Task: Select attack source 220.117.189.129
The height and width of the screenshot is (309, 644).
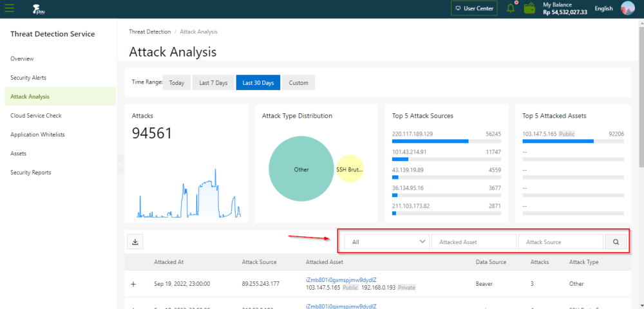Action: pos(412,134)
